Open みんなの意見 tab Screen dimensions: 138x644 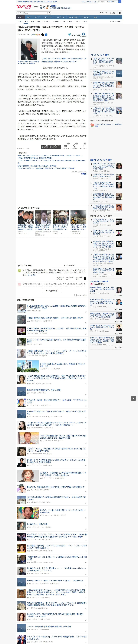[73, 17]
